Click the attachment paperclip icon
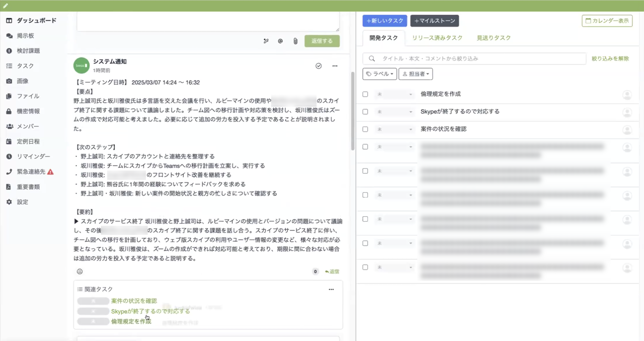 tap(295, 41)
